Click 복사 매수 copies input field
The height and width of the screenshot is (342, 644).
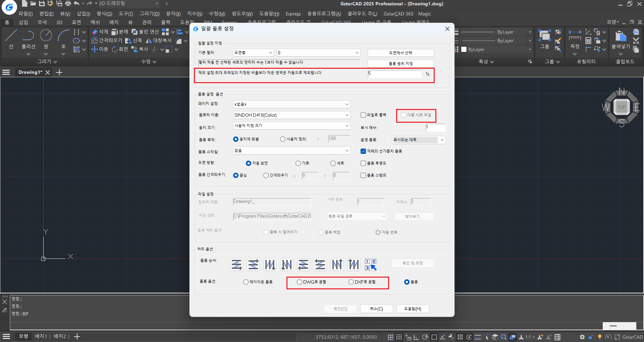coord(435,128)
